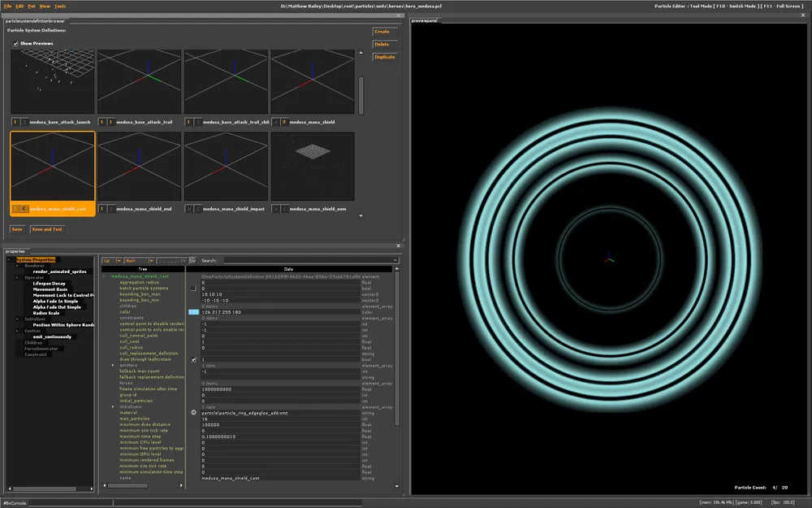This screenshot has width=812, height=508.
Task: Open the Up button dropdown arrow
Action: 119,260
